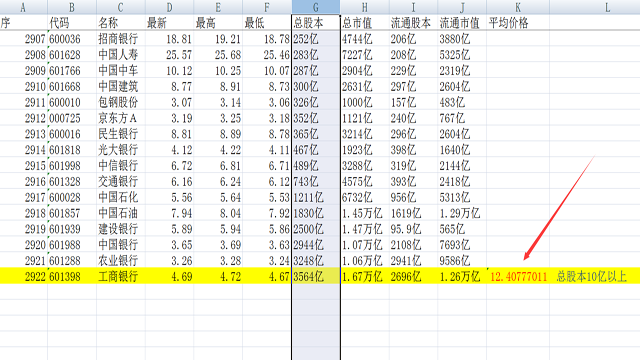Select the 中信银行 name cell

point(120,166)
